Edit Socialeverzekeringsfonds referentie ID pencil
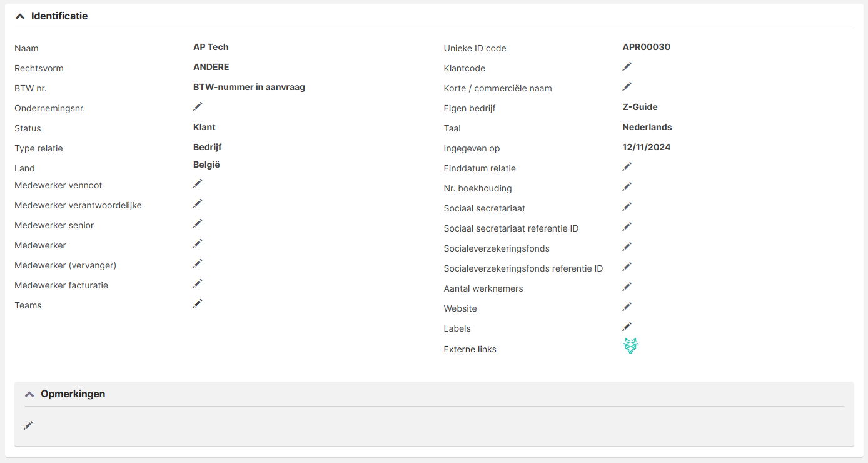This screenshot has height=463, width=868. coord(627,267)
